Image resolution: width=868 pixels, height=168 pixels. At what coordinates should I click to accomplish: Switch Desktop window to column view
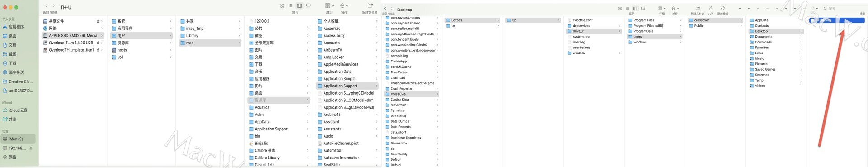(635, 8)
